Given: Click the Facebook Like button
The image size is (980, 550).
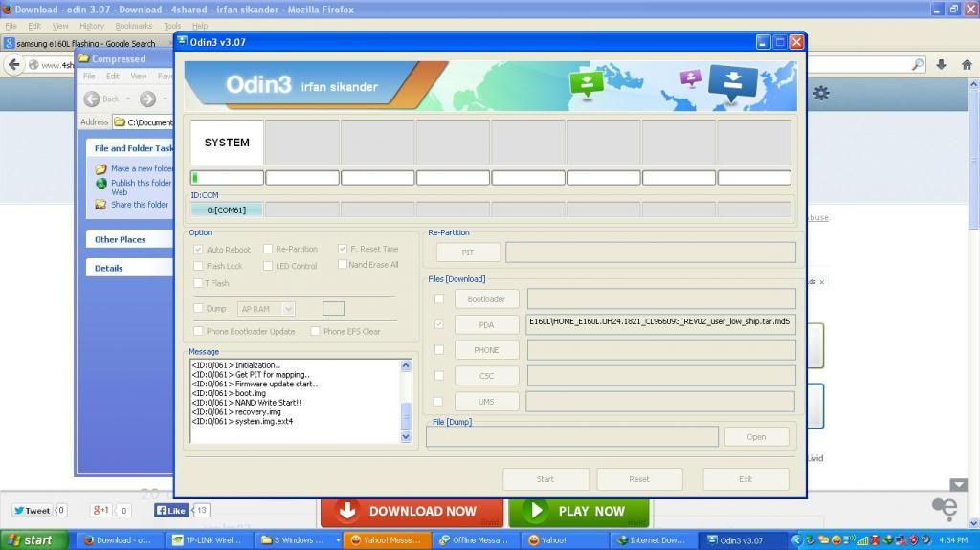Looking at the screenshot, I should [x=171, y=510].
